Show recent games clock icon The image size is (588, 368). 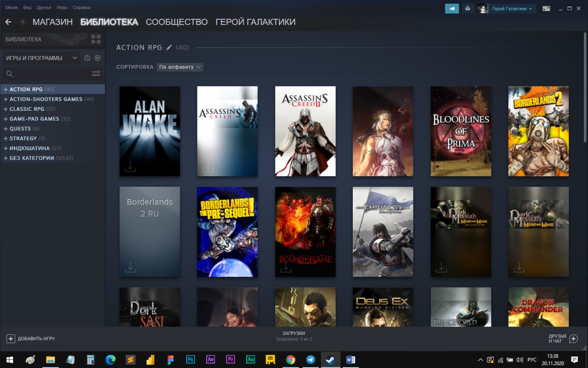pos(87,58)
